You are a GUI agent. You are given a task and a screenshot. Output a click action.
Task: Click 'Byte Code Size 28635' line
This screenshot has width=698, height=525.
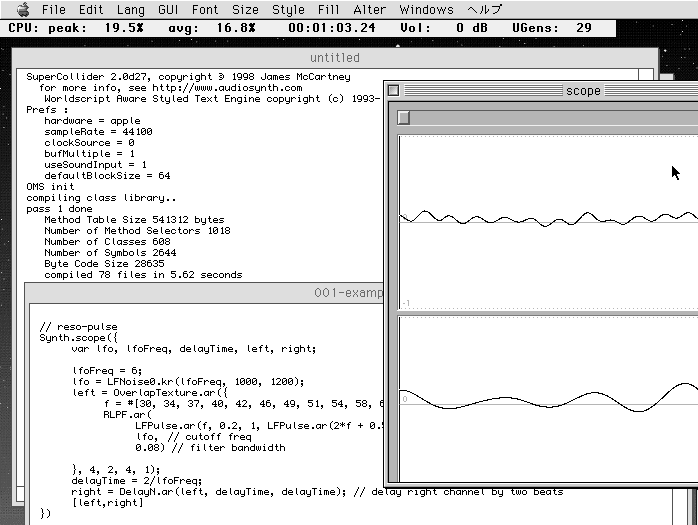coord(104,264)
